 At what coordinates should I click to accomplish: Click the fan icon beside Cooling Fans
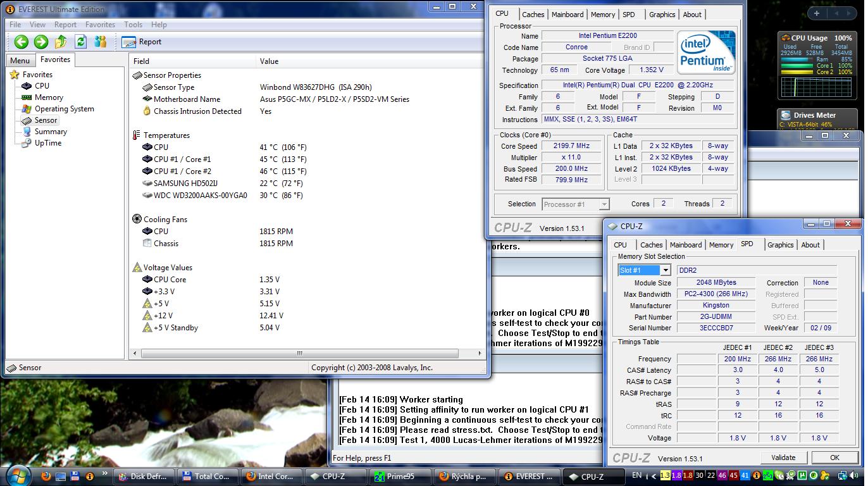137,220
